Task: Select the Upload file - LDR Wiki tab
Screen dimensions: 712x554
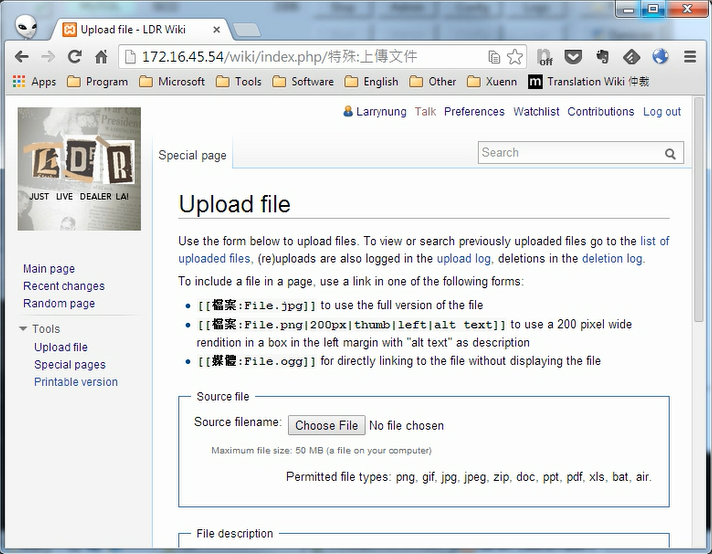Action: [141, 30]
